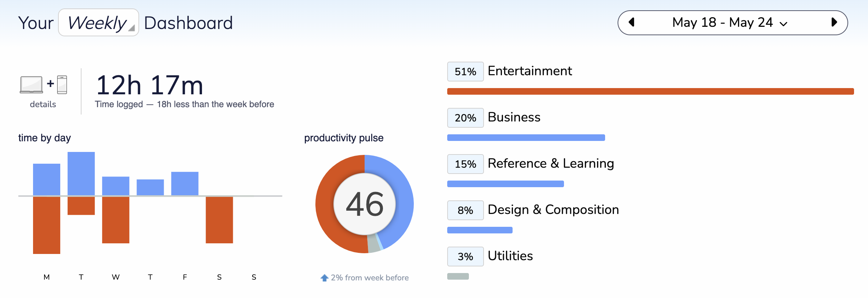
Task: Select the Business category label
Action: pyautogui.click(x=514, y=117)
